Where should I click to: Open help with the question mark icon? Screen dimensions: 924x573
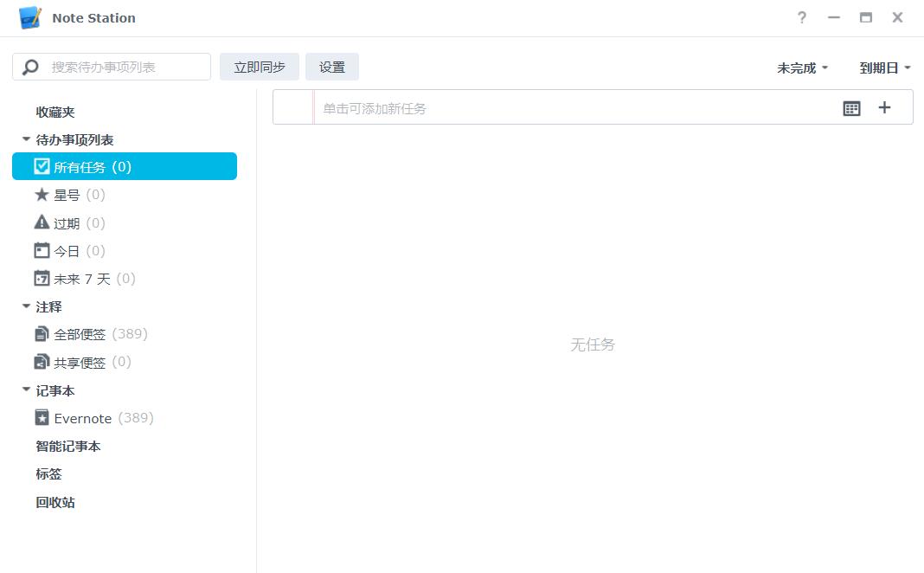click(801, 17)
